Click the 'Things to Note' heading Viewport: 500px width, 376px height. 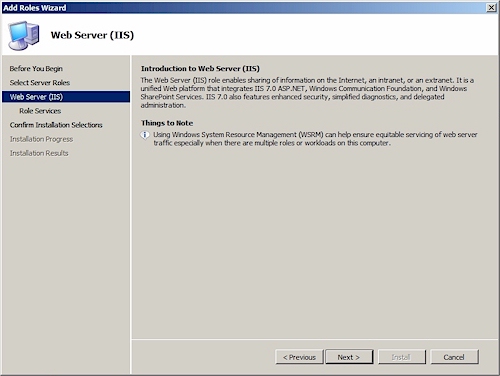tap(167, 123)
